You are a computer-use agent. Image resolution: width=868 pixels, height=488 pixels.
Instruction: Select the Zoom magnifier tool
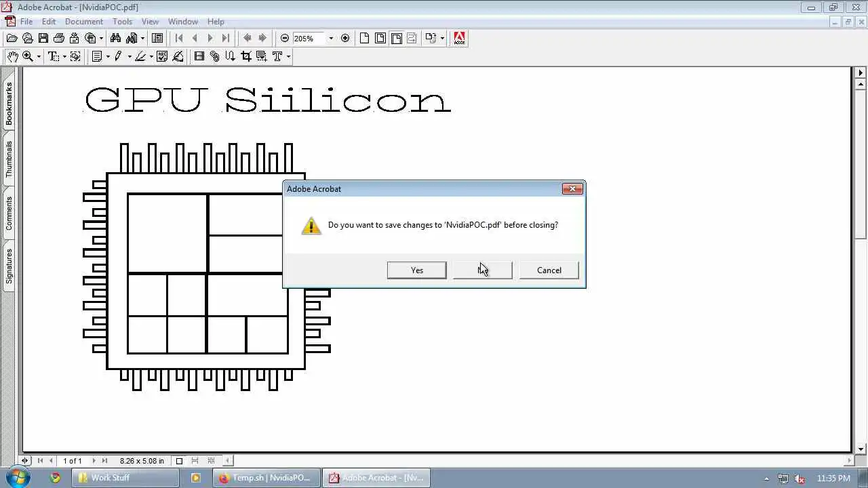28,56
